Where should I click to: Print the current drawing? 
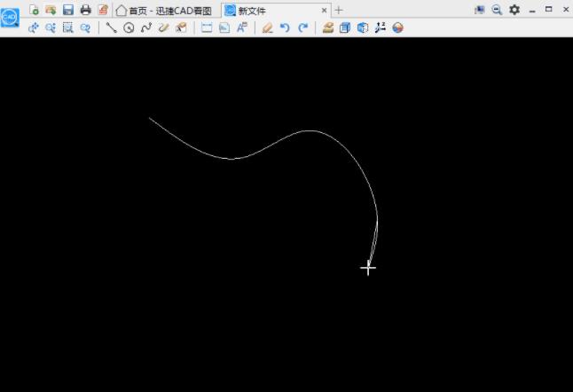tap(85, 10)
